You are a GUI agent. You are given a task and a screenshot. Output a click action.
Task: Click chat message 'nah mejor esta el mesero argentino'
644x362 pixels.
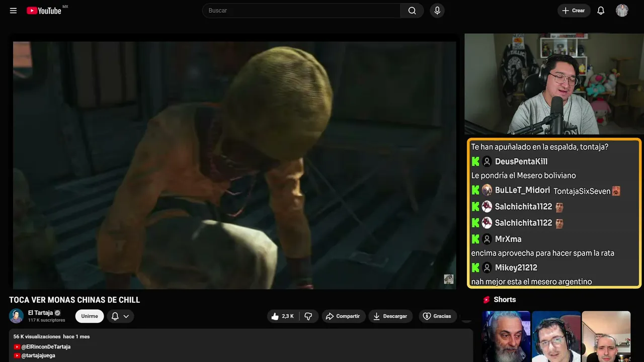(531, 282)
